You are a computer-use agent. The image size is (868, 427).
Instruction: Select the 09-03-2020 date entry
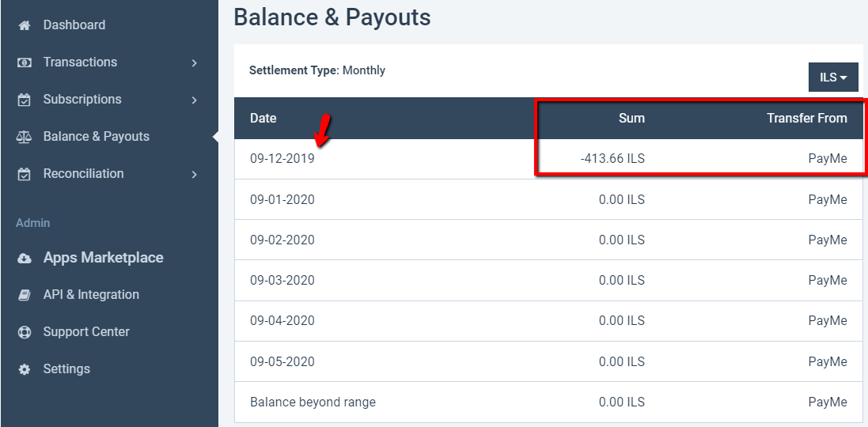pos(282,281)
